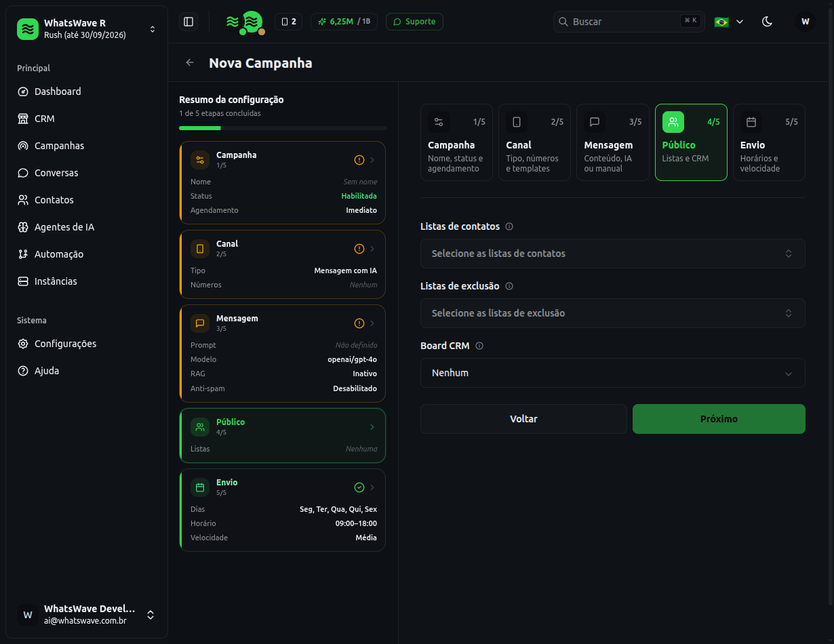Click the configuration progress bar
834x644 pixels.
coord(283,128)
